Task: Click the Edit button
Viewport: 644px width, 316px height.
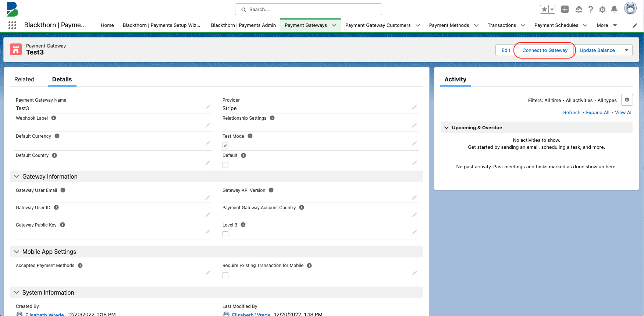Action: tap(506, 50)
